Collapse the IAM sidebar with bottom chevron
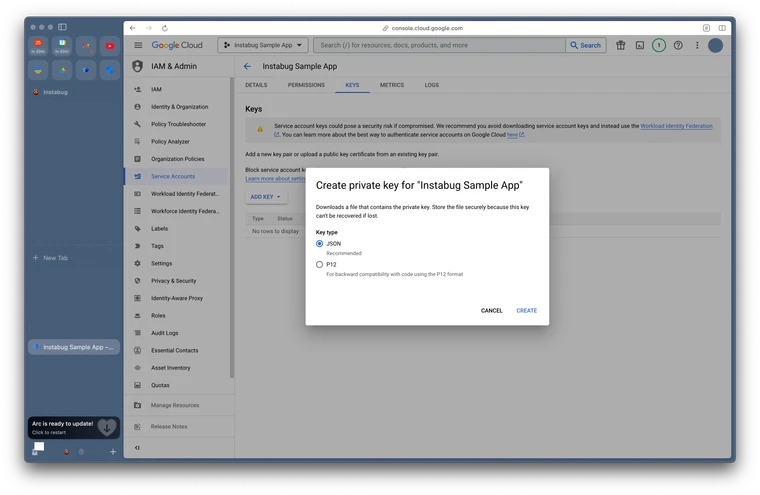The image size is (760, 495). pyautogui.click(x=137, y=448)
